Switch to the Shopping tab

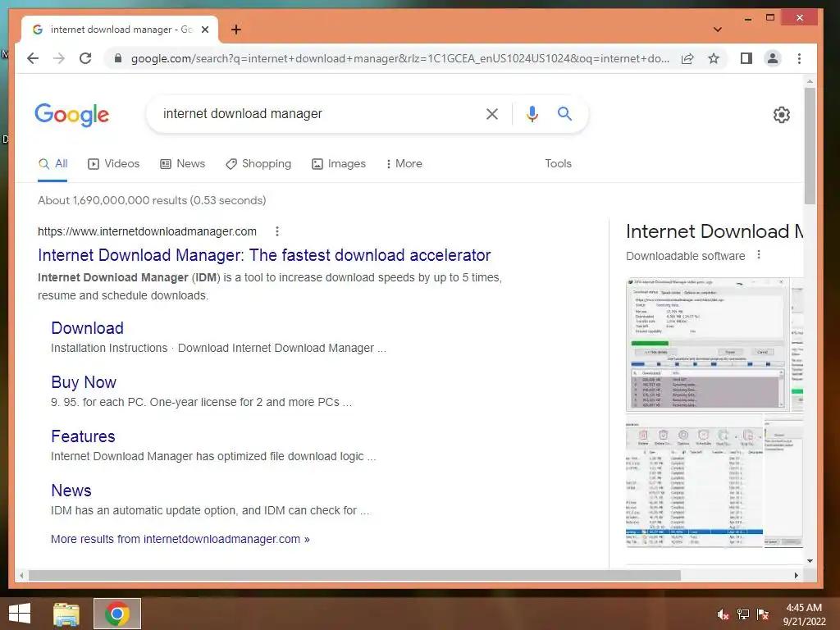coord(258,164)
